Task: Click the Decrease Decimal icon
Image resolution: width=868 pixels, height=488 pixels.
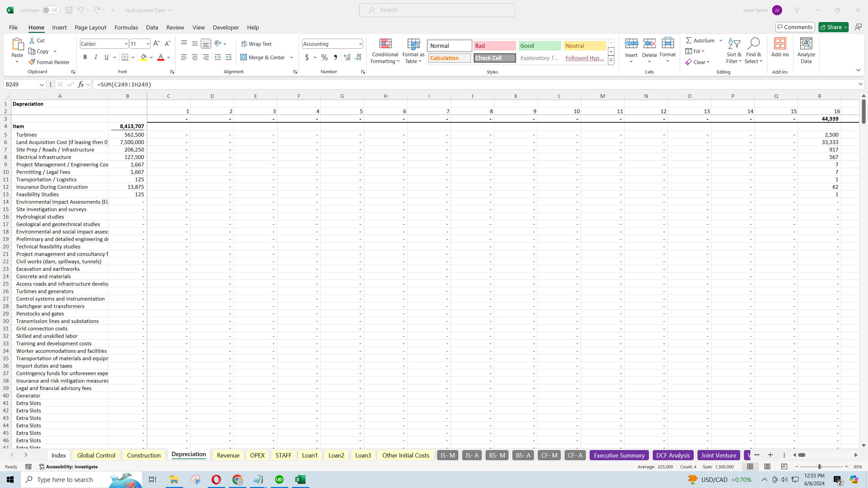Action: 358,57
